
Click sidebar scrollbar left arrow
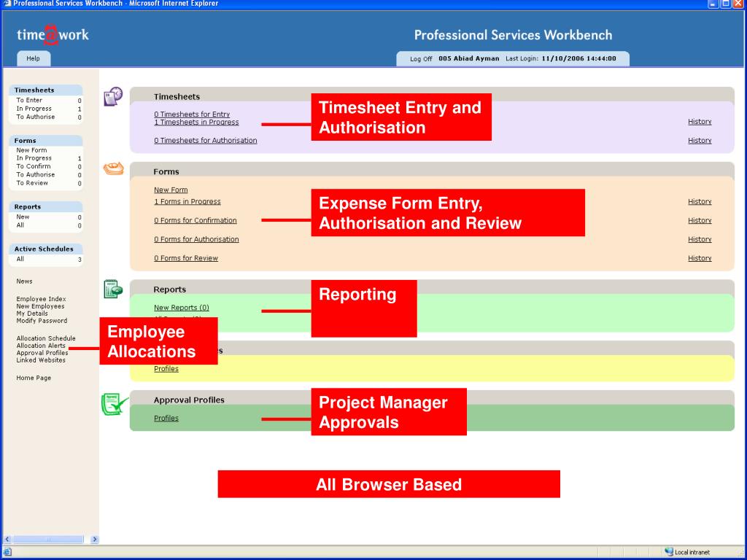(x=7, y=539)
